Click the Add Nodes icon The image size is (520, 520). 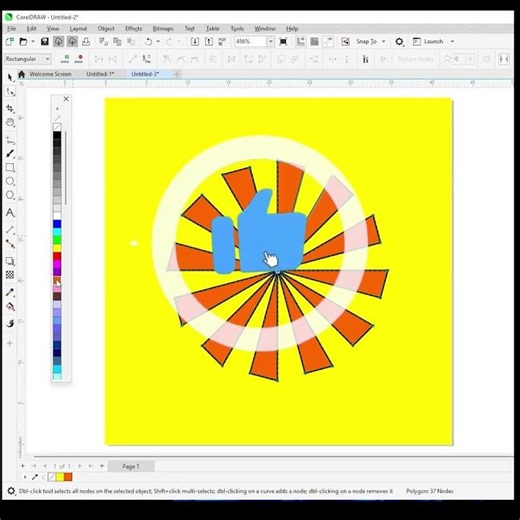point(66,59)
